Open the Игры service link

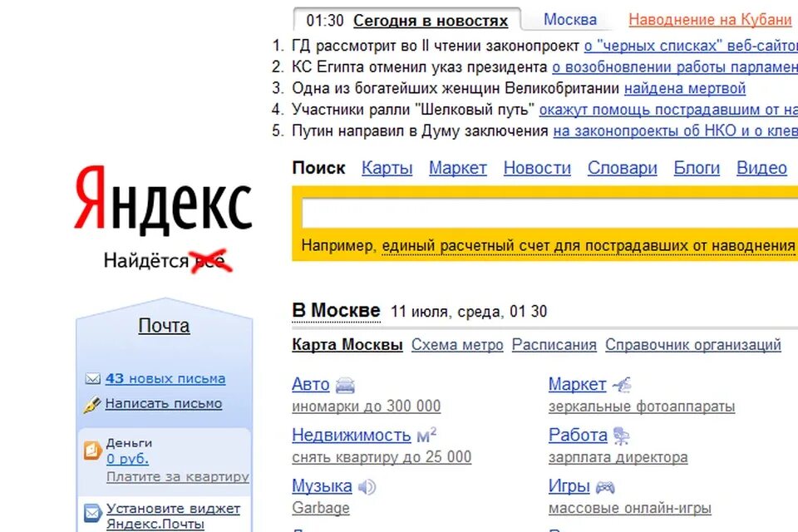569,486
